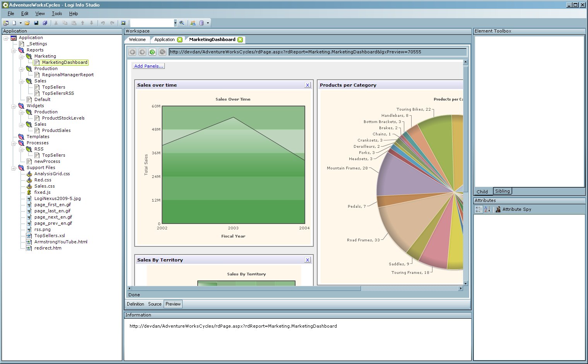Click the open folder toolbar icon
Screen dimensions: 588x364
coord(27,23)
